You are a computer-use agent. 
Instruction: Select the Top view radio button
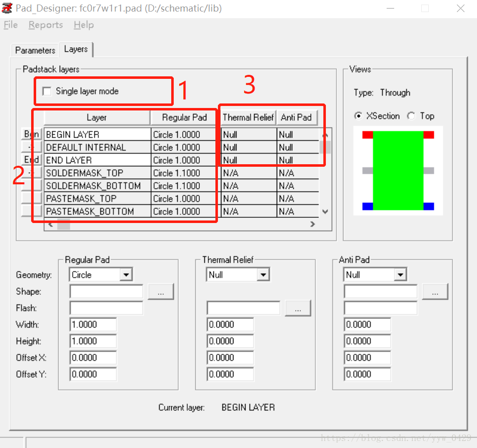coord(411,116)
